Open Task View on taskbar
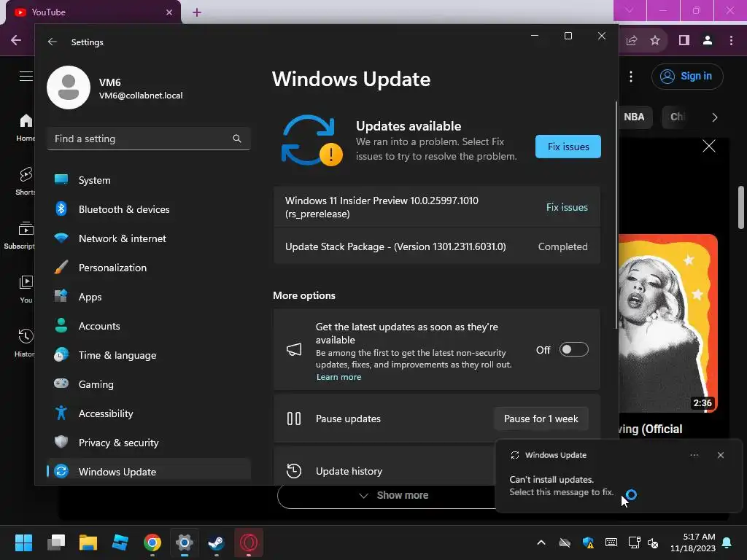This screenshot has width=747, height=560. coord(55,542)
